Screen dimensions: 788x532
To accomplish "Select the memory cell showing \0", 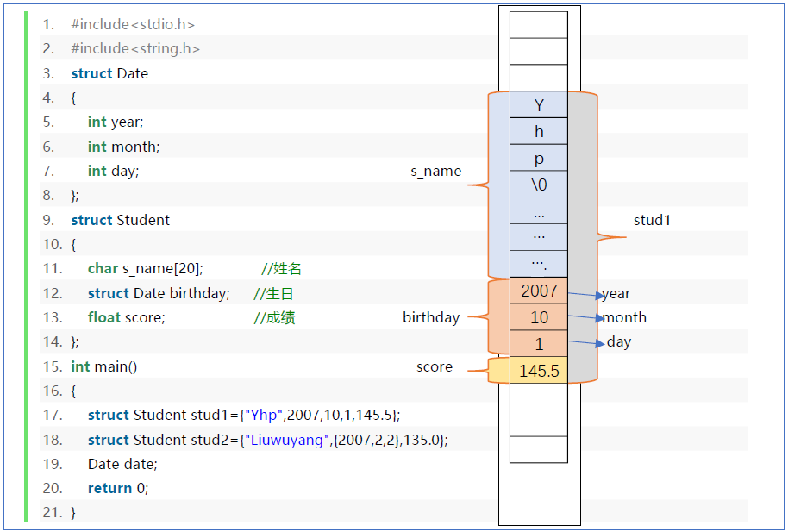I will click(x=538, y=184).
